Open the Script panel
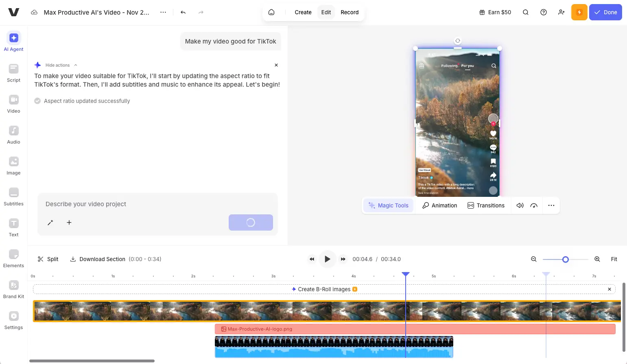Viewport: 627px width, 364px height. [x=13, y=73]
